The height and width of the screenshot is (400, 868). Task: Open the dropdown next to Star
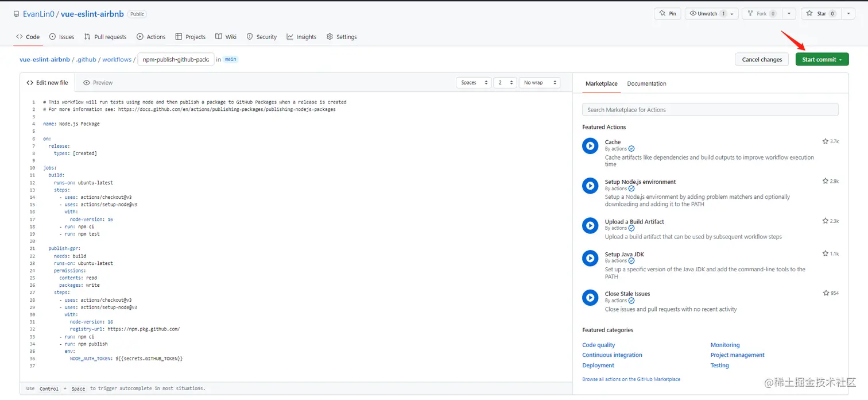coord(848,13)
